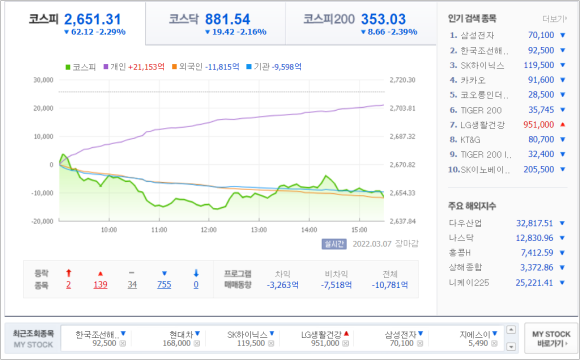Click falling stocks count 755
This screenshot has width=580, height=360.
(x=164, y=285)
